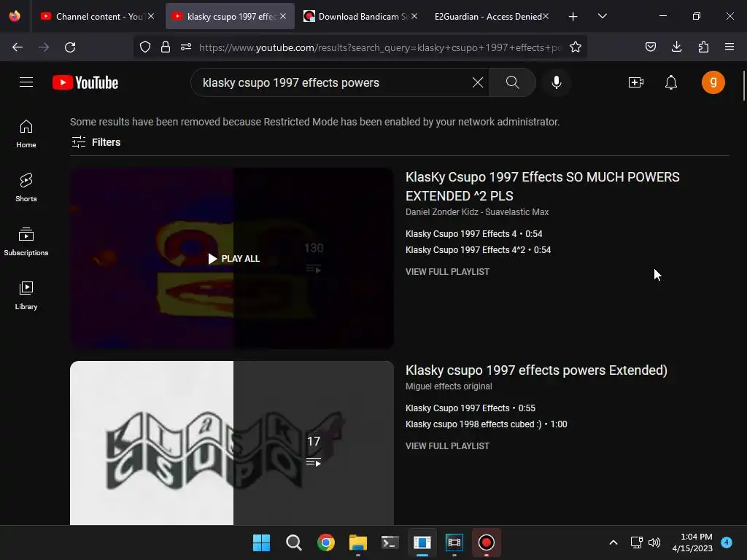Open a new browser tab
This screenshot has height=560, width=747.
point(573,16)
